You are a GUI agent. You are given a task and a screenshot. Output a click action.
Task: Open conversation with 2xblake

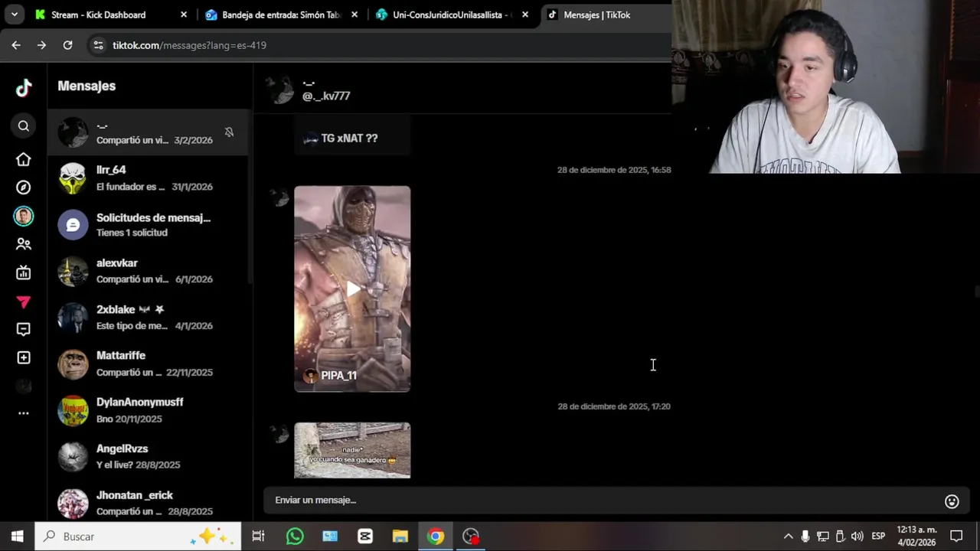click(147, 318)
